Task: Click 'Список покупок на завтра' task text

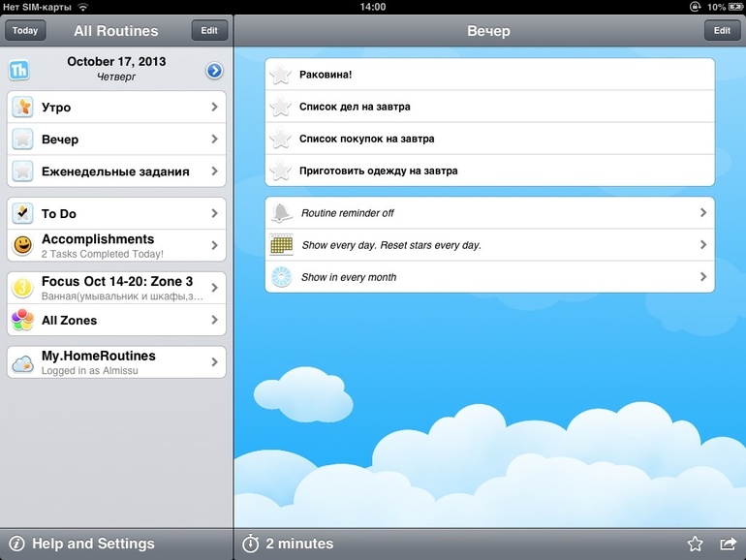Action: 366,139
